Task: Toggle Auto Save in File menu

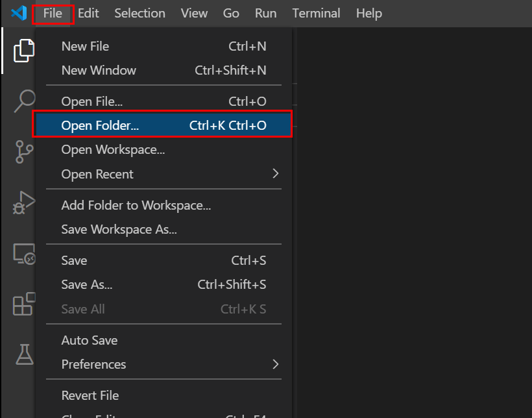Action: click(90, 340)
